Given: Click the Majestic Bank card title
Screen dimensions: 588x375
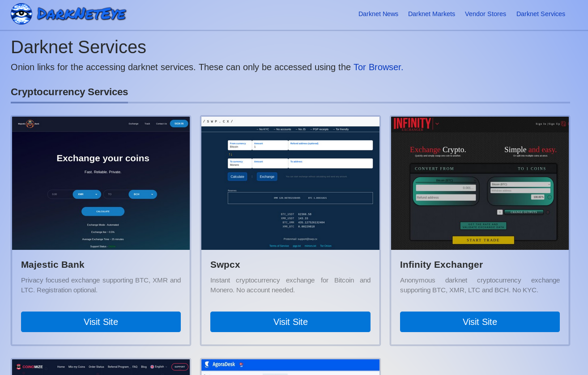Looking at the screenshot, I should click(x=53, y=265).
